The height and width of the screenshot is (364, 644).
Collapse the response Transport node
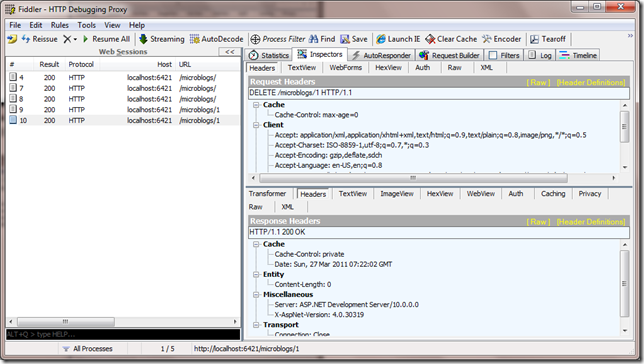pyautogui.click(x=256, y=325)
